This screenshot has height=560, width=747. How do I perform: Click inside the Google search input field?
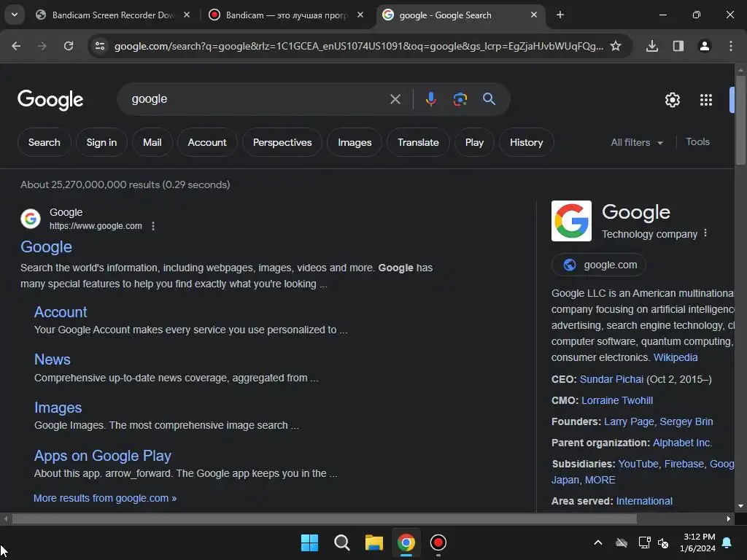pyautogui.click(x=258, y=99)
